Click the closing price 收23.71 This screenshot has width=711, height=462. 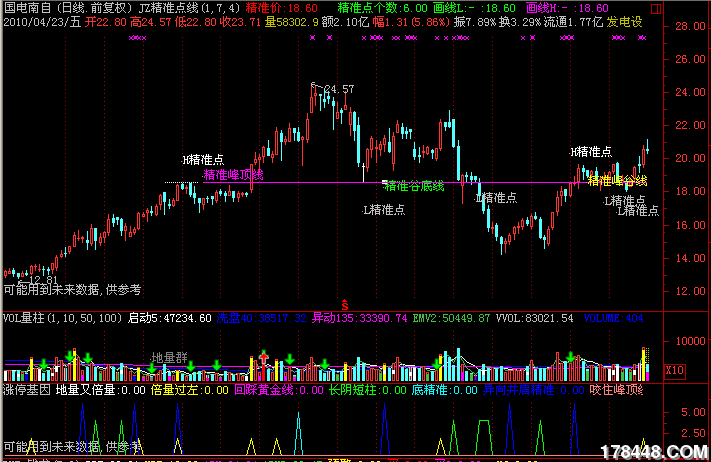[x=240, y=22]
